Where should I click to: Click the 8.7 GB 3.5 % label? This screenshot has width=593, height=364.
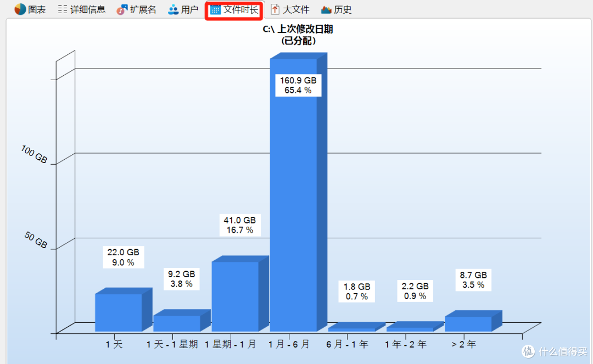pos(473,280)
